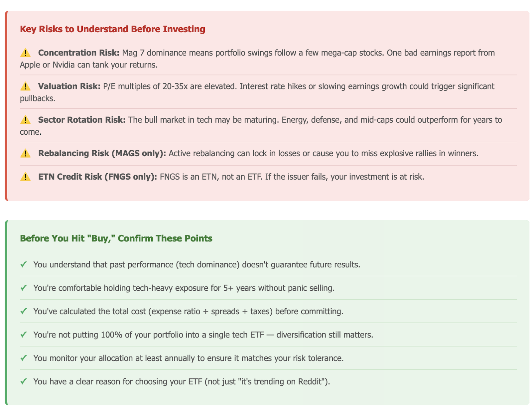Click the Rebalancing Risk (MAGS only) label
This screenshot has height=411, width=532.
(x=102, y=153)
